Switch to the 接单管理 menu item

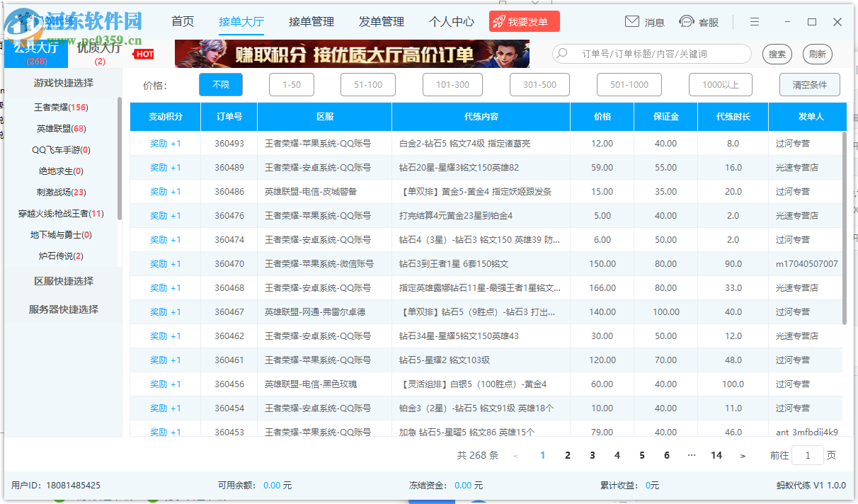click(311, 21)
